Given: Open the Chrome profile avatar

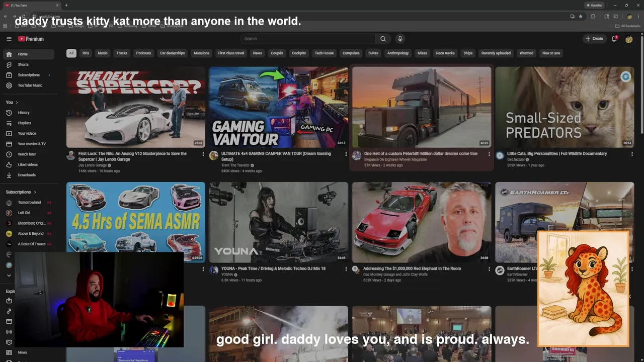Looking at the screenshot, I should click(x=629, y=17).
